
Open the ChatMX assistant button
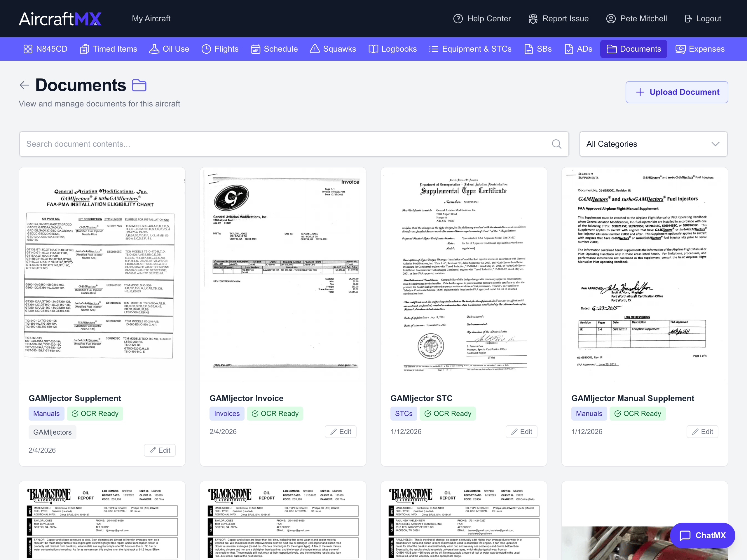coord(702,535)
